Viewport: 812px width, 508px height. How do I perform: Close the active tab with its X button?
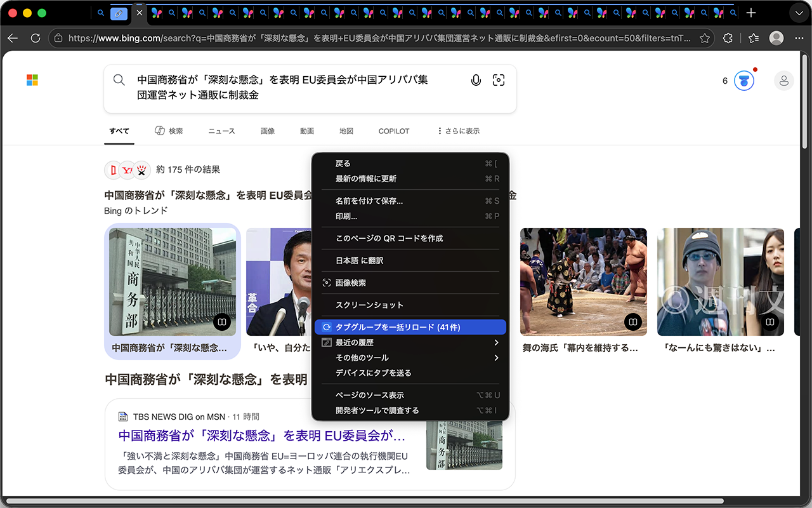[140, 13]
